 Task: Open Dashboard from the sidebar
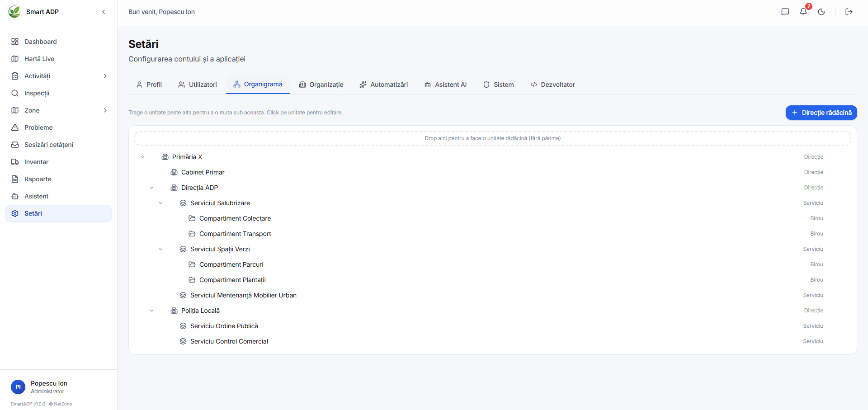pos(58,42)
